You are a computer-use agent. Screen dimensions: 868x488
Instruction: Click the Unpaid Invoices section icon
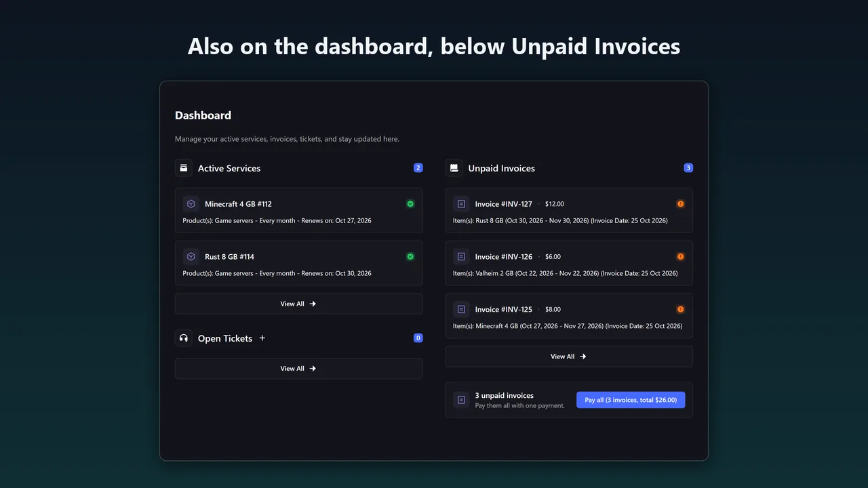point(454,168)
